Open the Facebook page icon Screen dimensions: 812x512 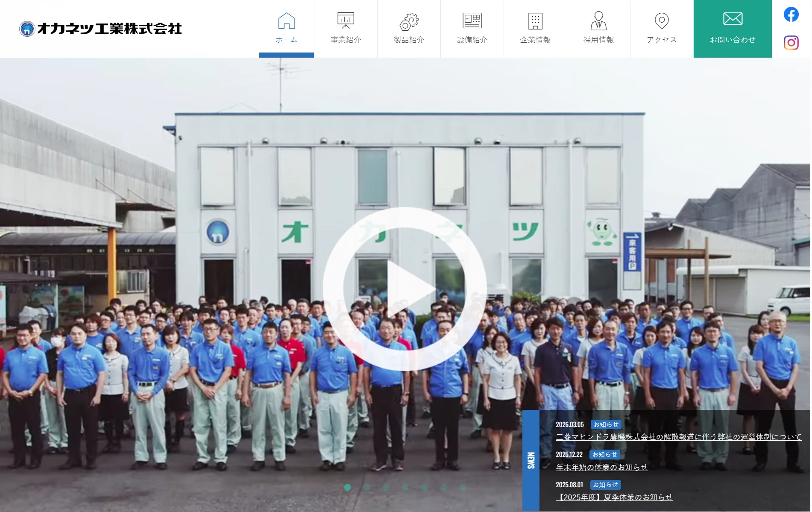click(x=791, y=15)
